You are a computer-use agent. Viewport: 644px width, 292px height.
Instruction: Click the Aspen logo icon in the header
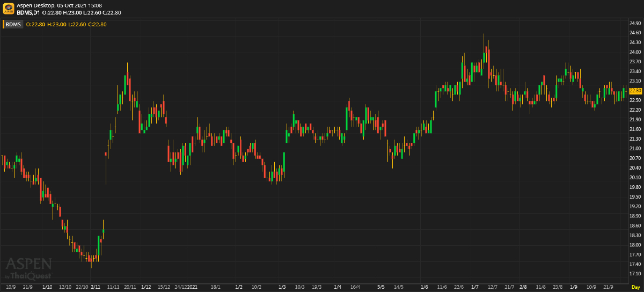click(x=8, y=8)
